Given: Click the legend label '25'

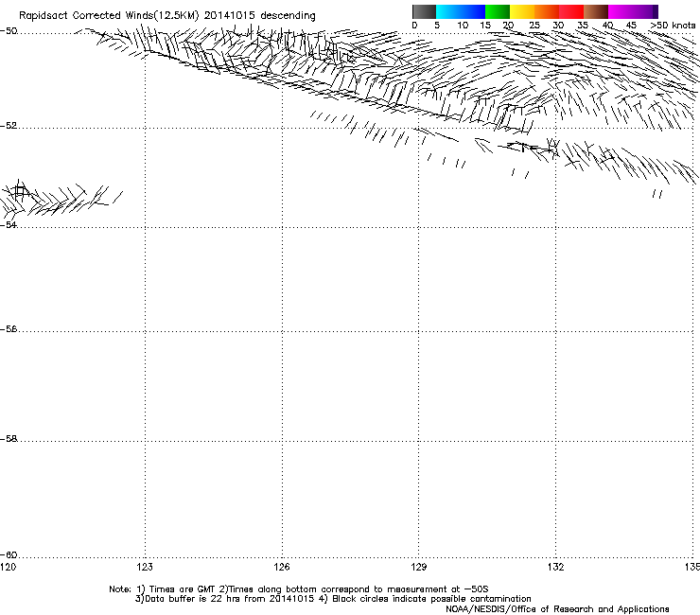Looking at the screenshot, I should pyautogui.click(x=534, y=26).
